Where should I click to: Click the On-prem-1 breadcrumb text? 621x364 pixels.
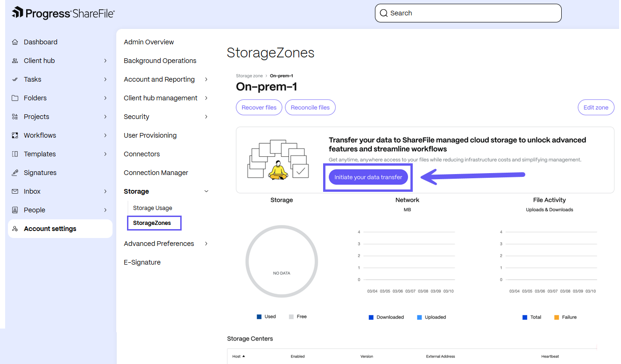click(x=282, y=76)
